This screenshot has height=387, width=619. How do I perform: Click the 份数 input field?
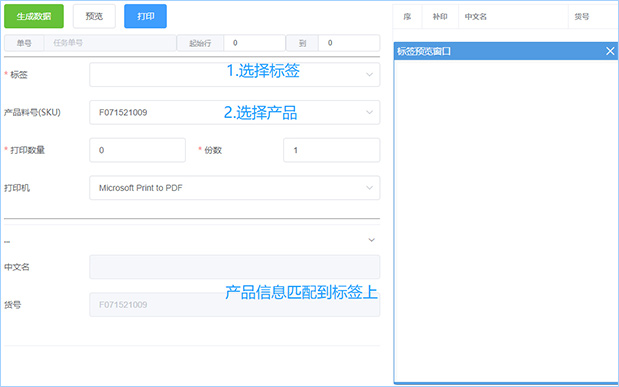tap(332, 150)
